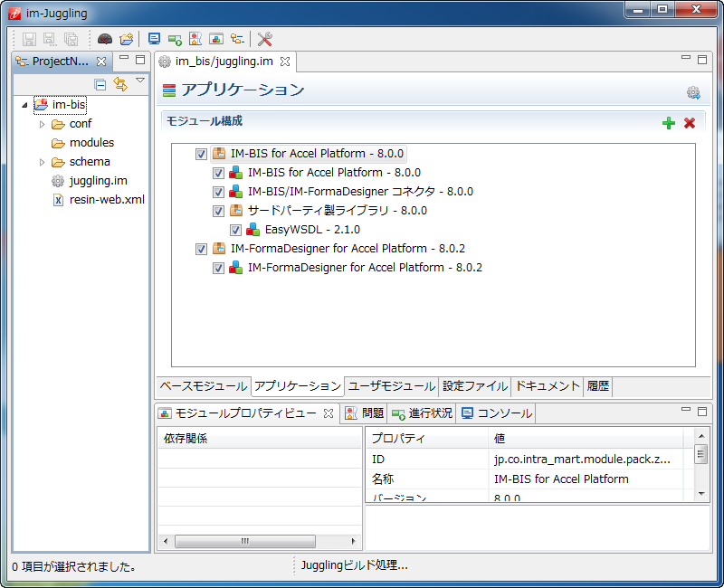Switch to ドキュメント tab

(x=548, y=386)
